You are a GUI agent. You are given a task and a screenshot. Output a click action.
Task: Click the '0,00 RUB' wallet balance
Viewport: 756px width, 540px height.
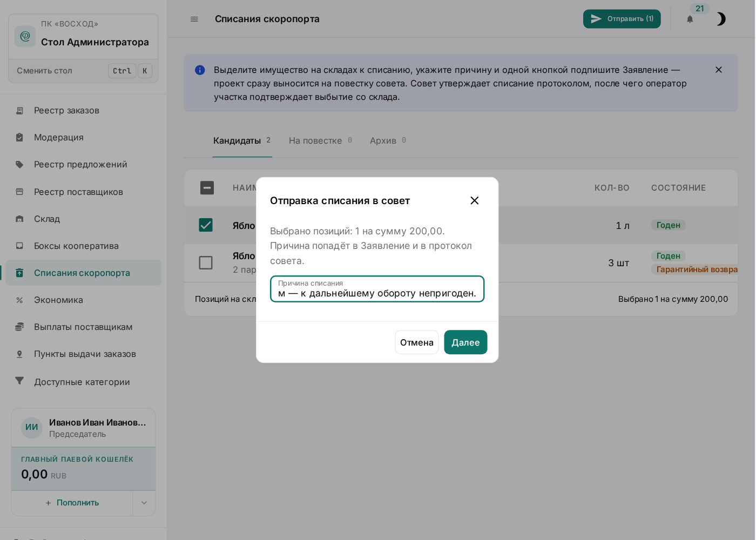[44, 475]
